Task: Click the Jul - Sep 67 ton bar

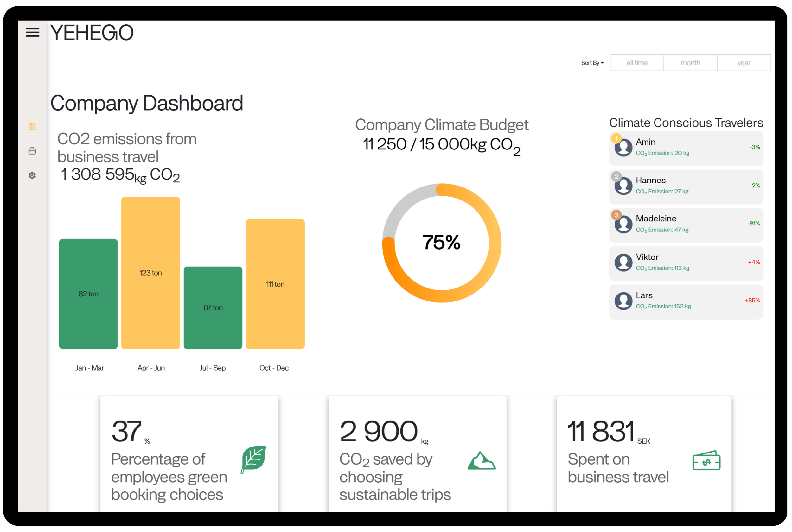Action: click(213, 307)
